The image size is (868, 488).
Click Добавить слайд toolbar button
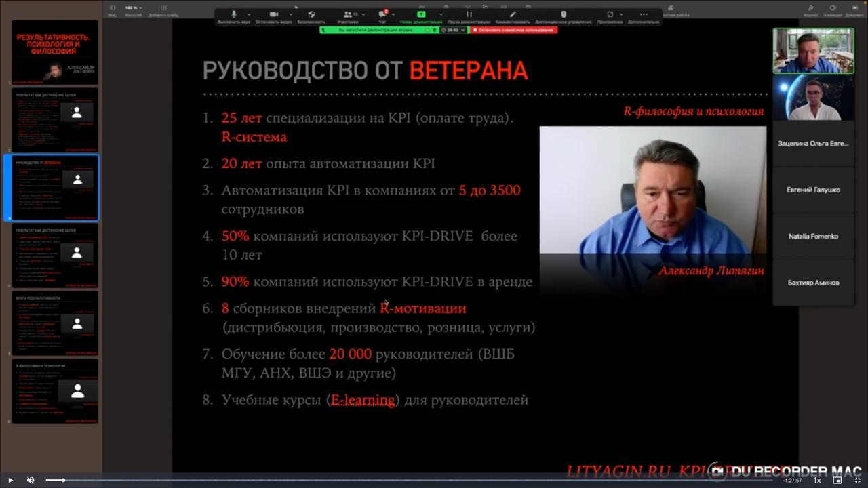point(163,11)
